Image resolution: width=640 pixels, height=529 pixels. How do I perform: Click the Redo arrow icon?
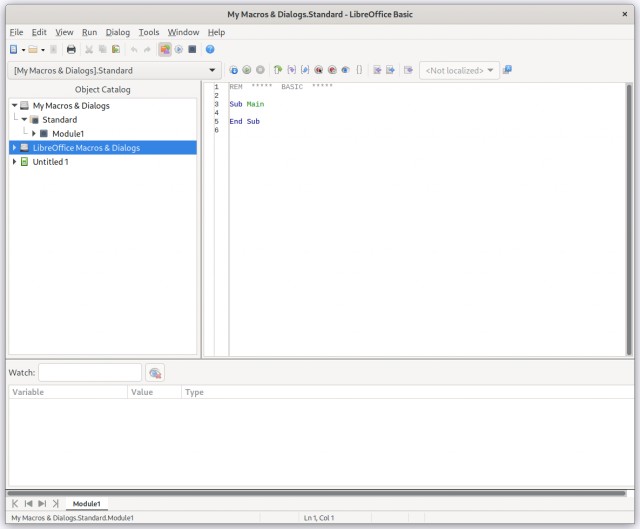pyautogui.click(x=147, y=49)
